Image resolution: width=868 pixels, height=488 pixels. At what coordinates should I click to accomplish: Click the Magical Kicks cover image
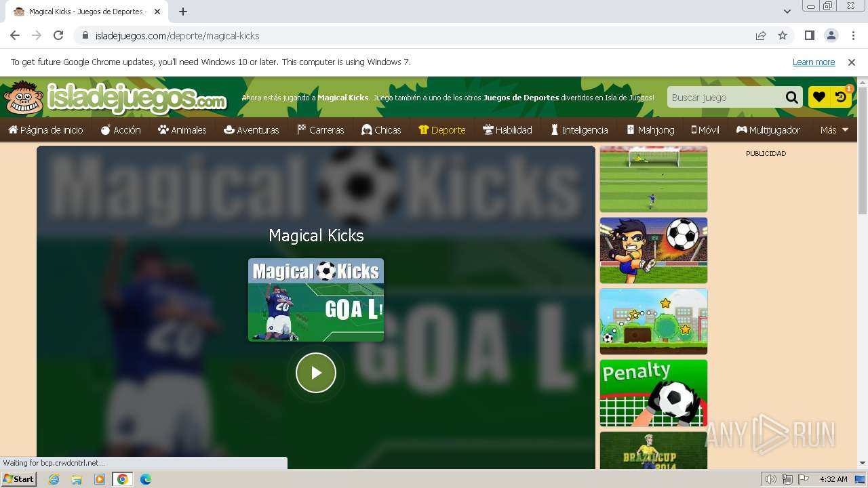(316, 300)
